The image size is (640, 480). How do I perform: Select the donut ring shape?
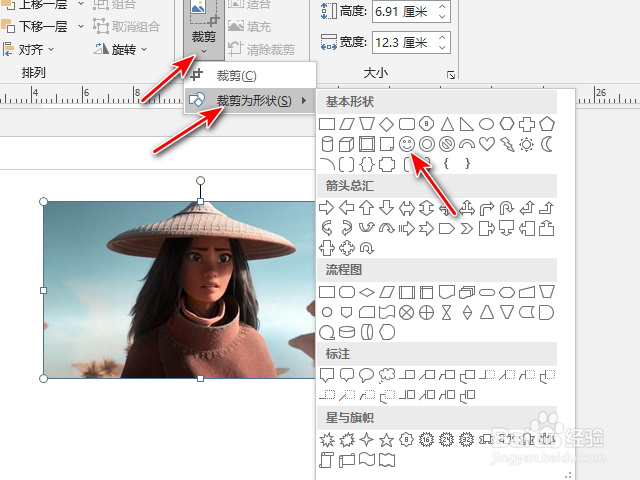pos(427,144)
